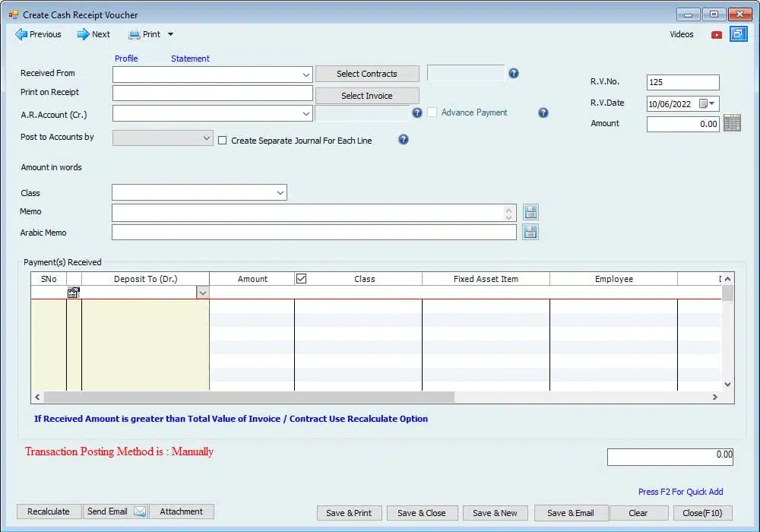Click the calculator icon beside Amount
The height and width of the screenshot is (532, 760).
(x=732, y=123)
